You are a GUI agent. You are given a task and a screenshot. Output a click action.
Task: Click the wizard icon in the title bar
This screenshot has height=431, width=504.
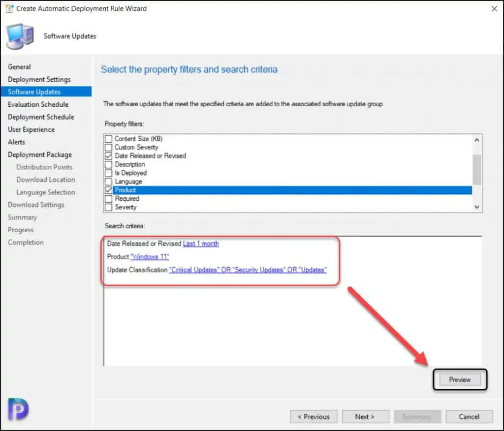coord(9,8)
